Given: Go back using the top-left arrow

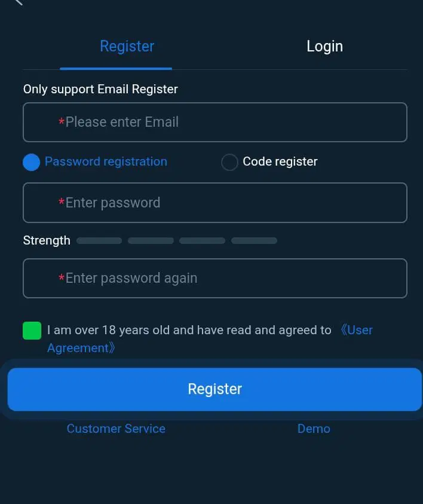Looking at the screenshot, I should [19, 2].
